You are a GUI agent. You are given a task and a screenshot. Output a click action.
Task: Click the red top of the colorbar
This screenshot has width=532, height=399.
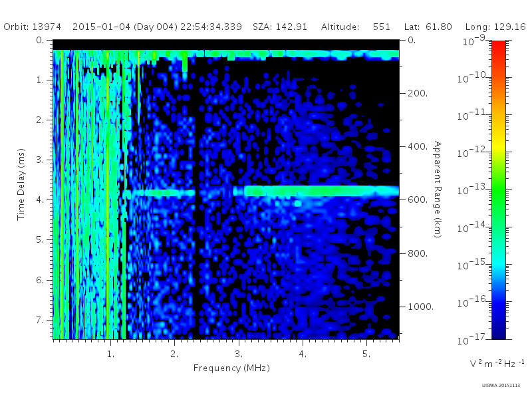point(498,46)
